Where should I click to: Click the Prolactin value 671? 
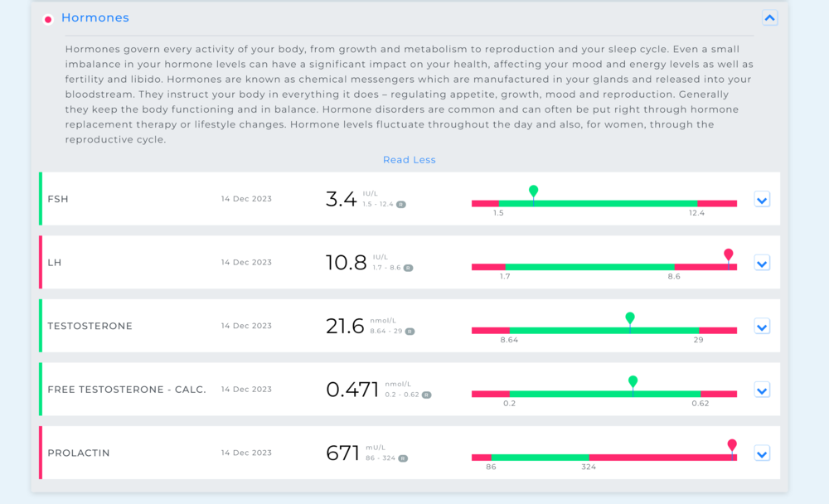tap(342, 453)
